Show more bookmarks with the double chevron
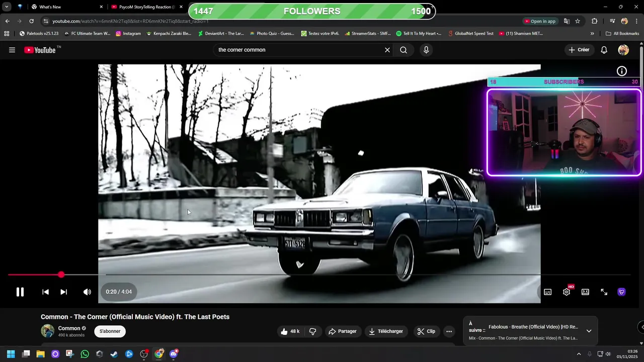Screen dimensions: 644x362 tap(592, 34)
